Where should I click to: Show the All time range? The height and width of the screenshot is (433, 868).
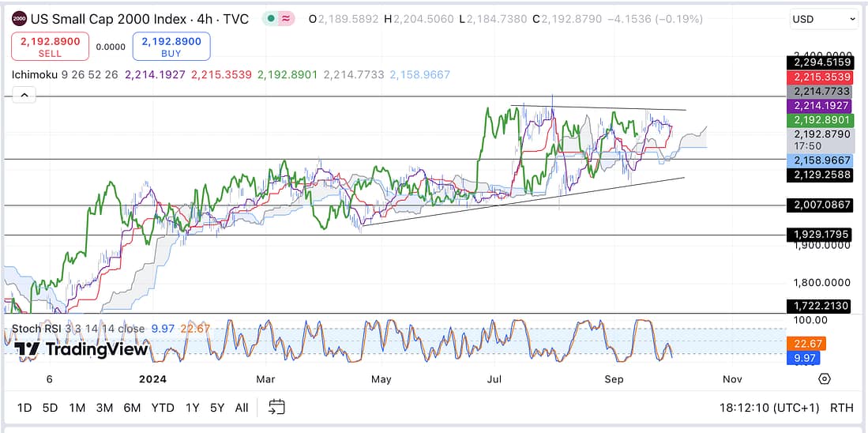[242, 408]
